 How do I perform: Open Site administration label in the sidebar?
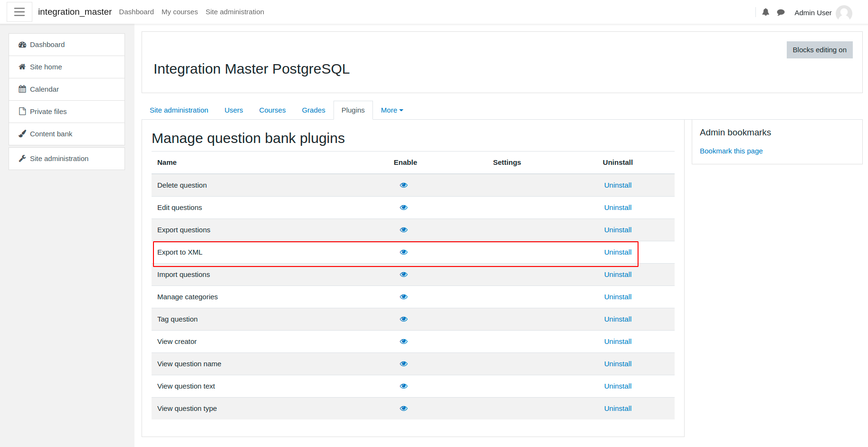click(x=59, y=159)
